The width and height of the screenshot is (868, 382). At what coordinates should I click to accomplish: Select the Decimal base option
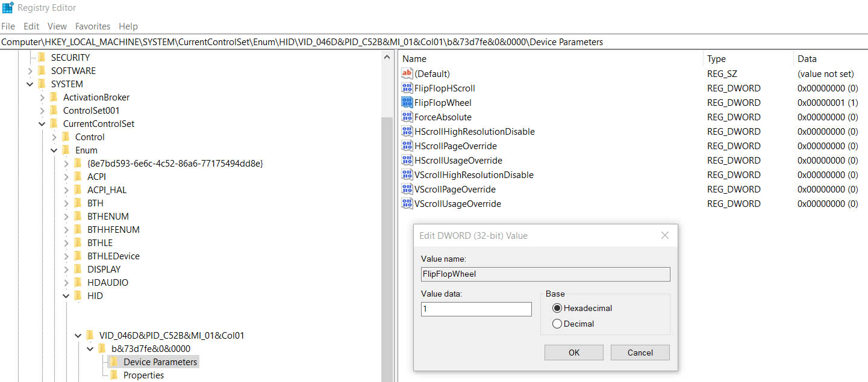tap(557, 324)
